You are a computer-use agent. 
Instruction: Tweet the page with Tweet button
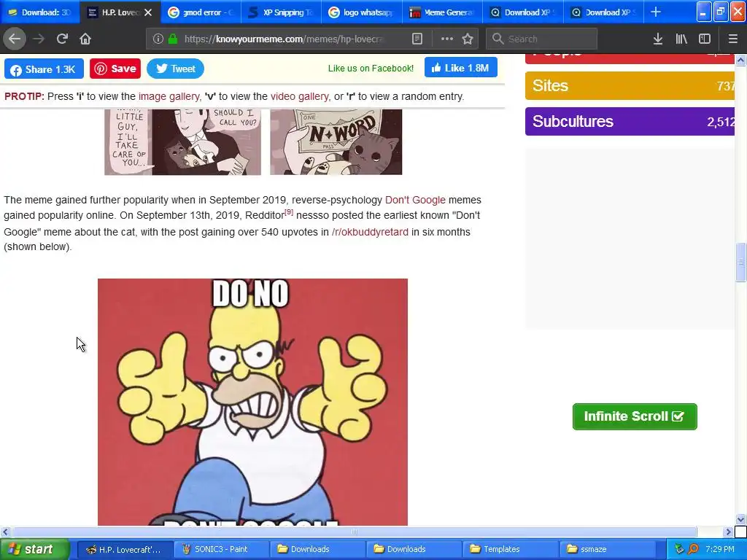click(x=175, y=69)
